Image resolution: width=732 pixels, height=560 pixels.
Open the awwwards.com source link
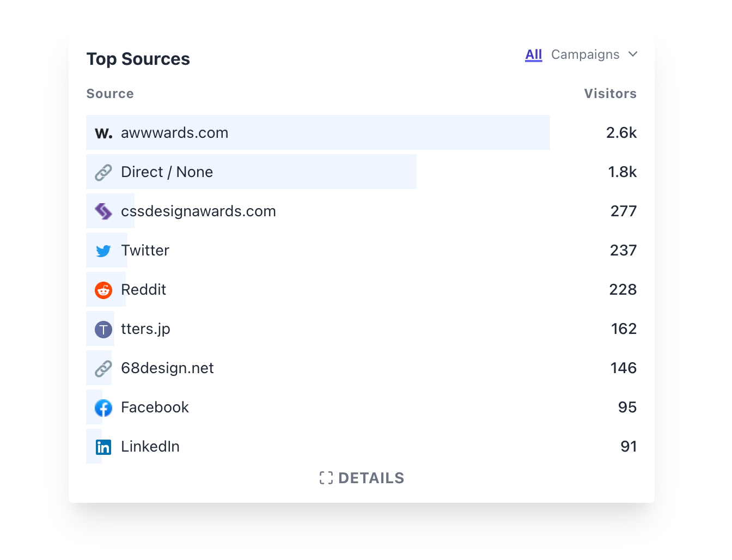click(x=175, y=133)
